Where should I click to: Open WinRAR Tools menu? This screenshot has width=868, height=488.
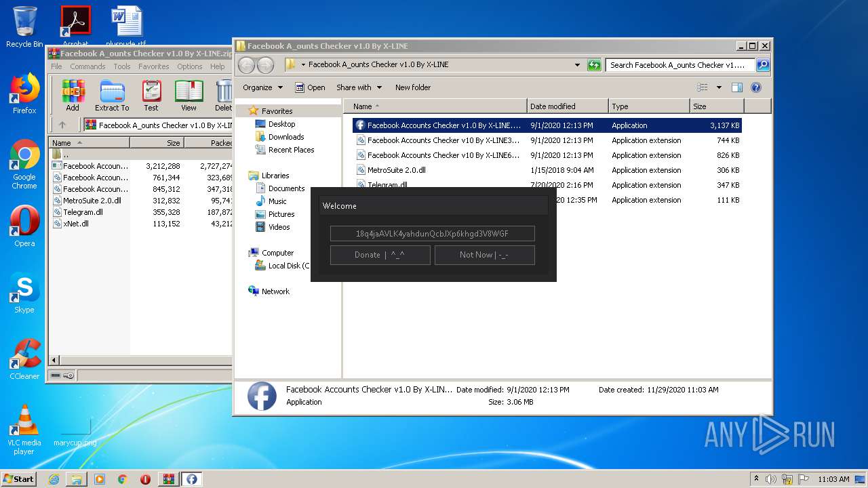(122, 66)
